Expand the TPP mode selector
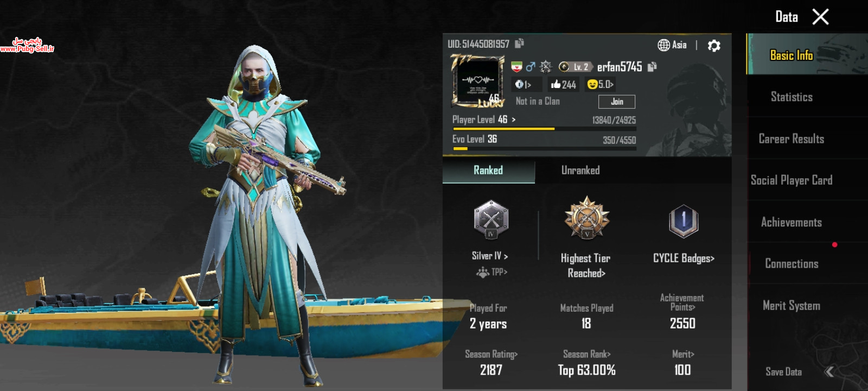868x391 pixels. click(492, 272)
